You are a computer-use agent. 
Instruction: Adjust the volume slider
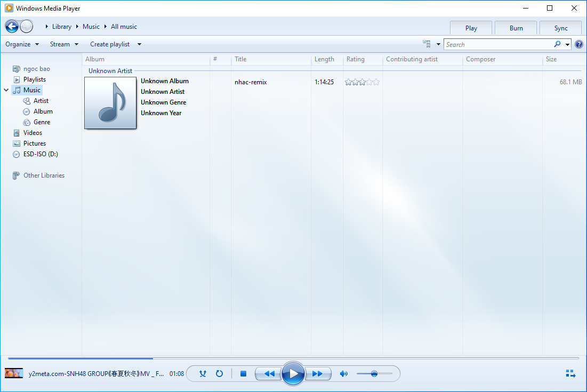coord(374,374)
